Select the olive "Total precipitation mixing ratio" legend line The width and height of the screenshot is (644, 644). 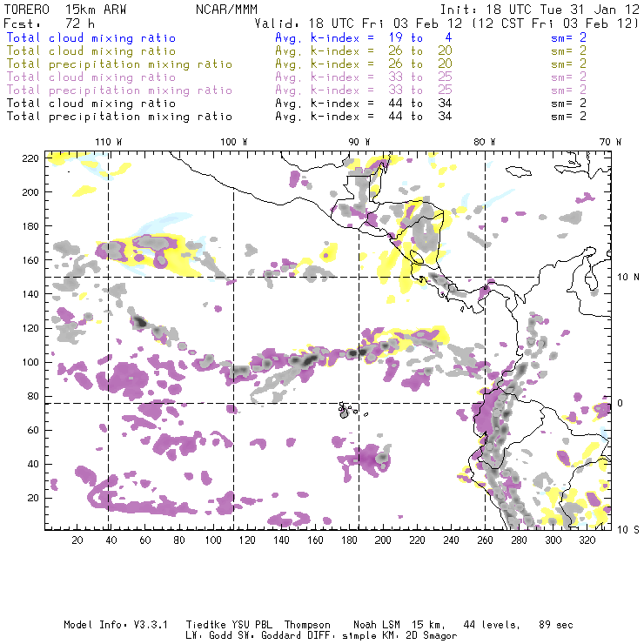click(x=119, y=64)
